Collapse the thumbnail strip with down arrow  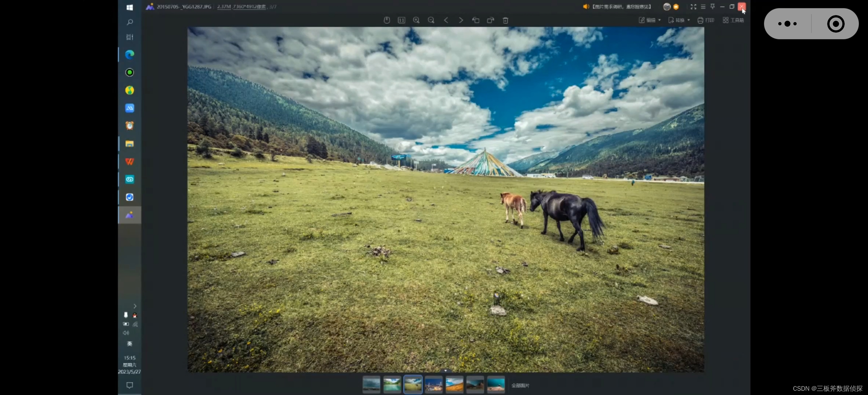[x=446, y=370]
